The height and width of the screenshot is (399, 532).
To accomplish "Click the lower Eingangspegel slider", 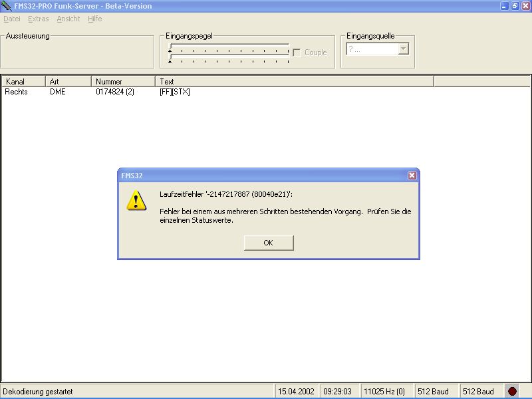I will (x=229, y=60).
